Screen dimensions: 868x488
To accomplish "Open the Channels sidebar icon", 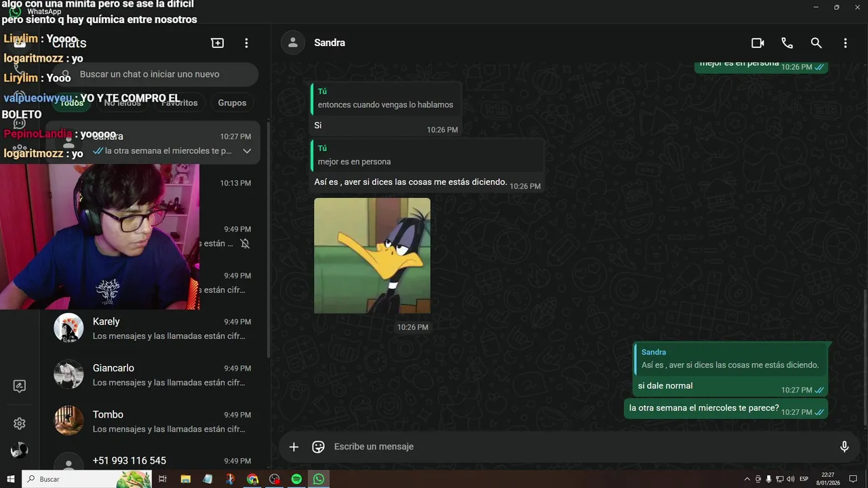I will [20, 123].
